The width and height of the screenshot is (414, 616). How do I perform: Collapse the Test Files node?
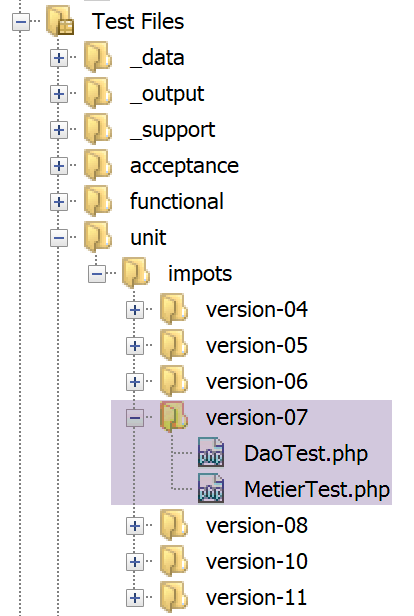tap(21, 22)
